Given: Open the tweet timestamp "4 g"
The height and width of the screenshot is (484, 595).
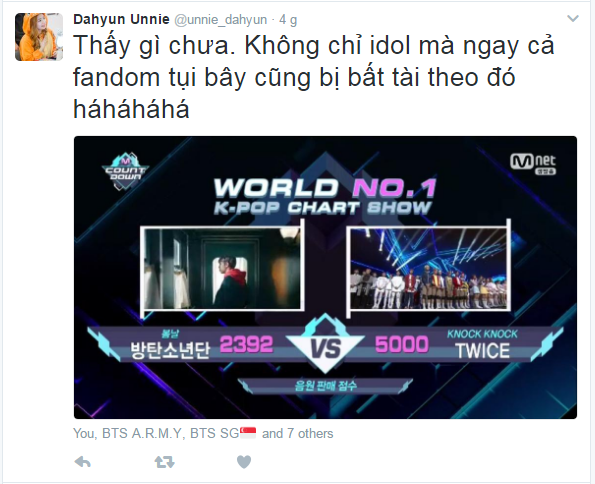Looking at the screenshot, I should tap(288, 20).
